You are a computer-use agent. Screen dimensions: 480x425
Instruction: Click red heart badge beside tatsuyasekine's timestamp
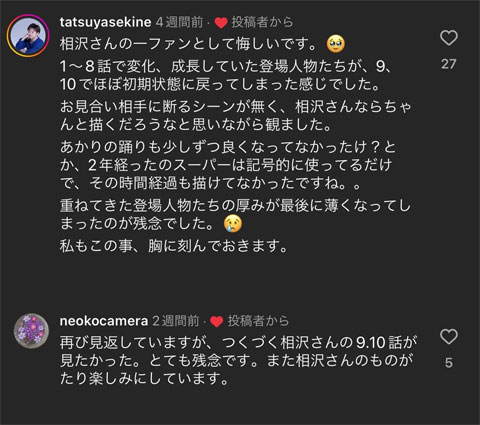click(221, 23)
